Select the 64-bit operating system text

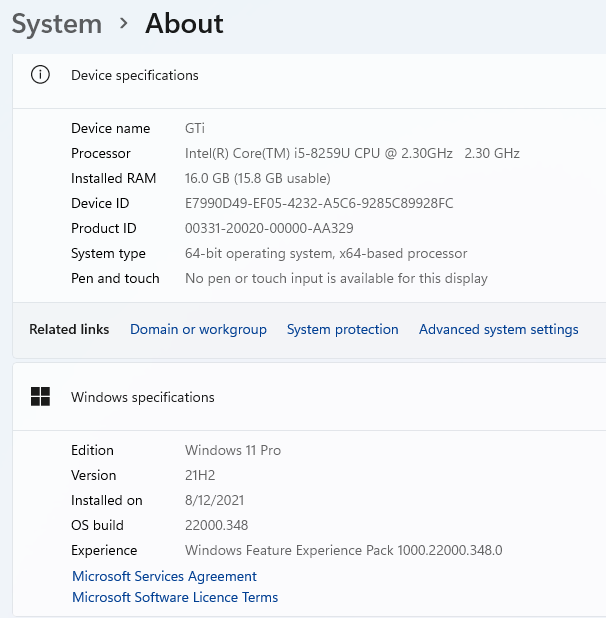[x=326, y=253]
